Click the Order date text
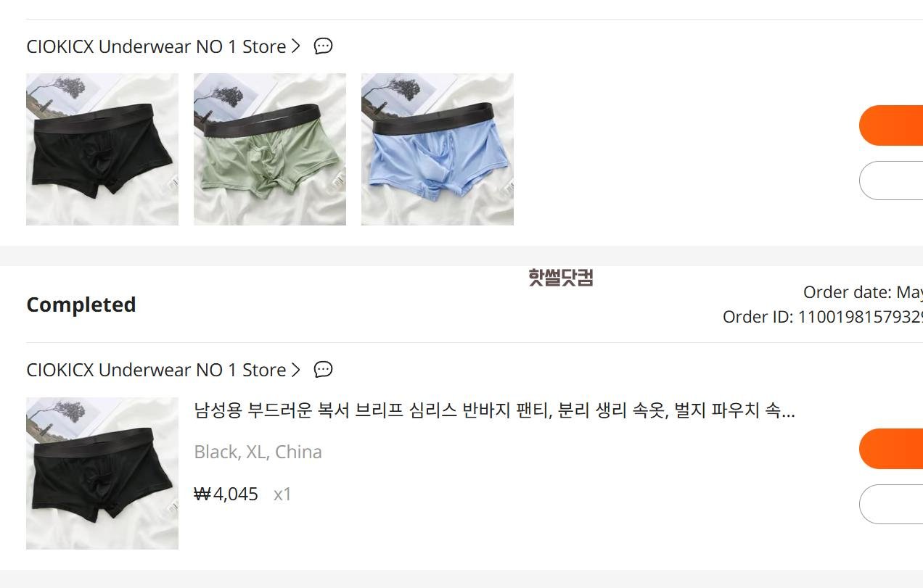Image resolution: width=923 pixels, height=588 pixels. point(863,292)
